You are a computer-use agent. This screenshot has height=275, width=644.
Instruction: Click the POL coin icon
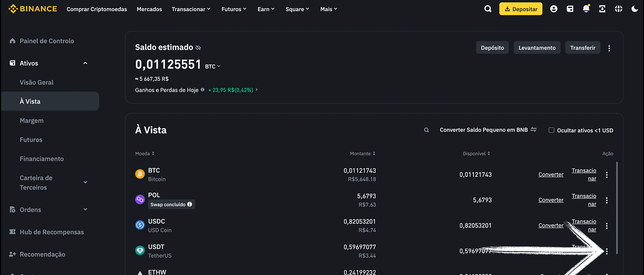(140, 199)
